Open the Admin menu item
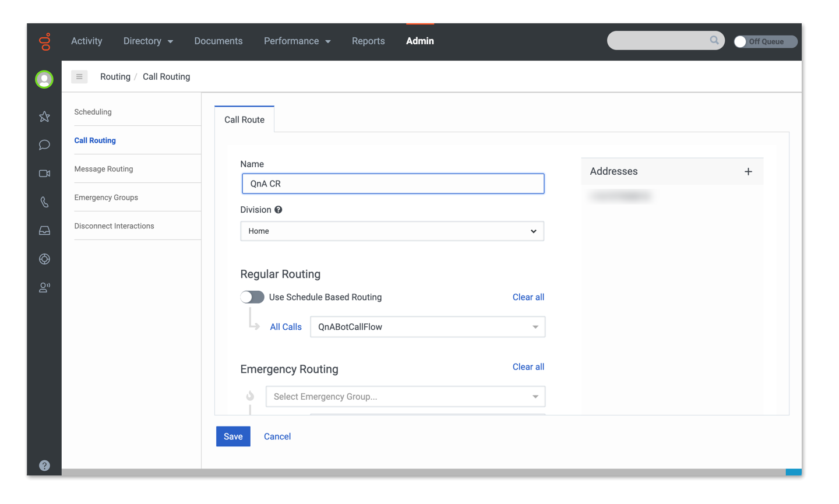 coord(420,41)
